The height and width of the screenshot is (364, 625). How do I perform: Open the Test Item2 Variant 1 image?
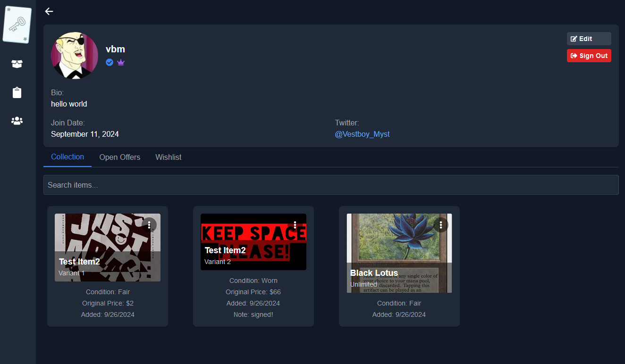[x=108, y=248]
